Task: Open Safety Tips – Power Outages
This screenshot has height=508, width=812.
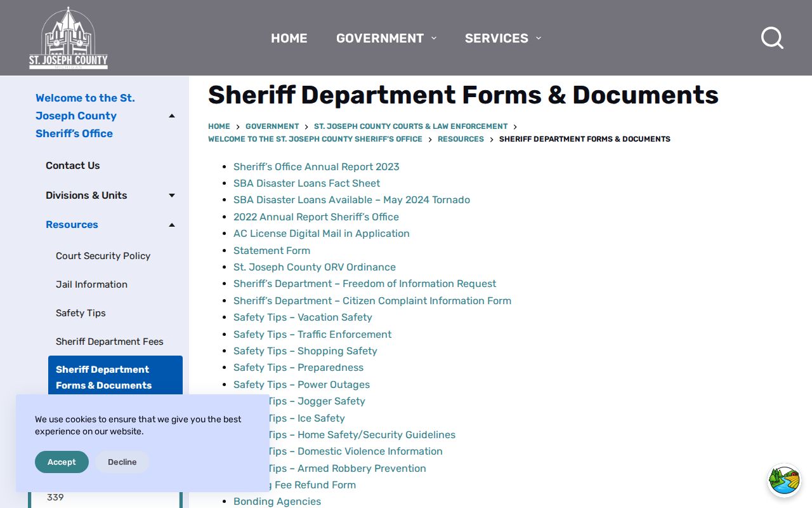Action: click(301, 384)
